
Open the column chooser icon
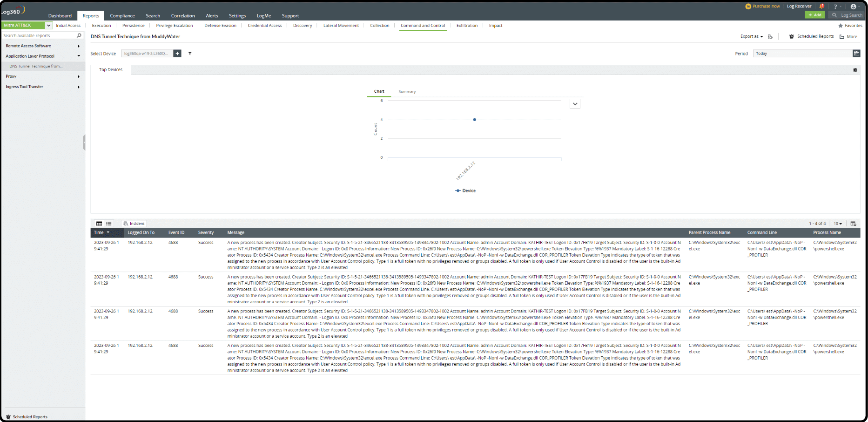854,224
